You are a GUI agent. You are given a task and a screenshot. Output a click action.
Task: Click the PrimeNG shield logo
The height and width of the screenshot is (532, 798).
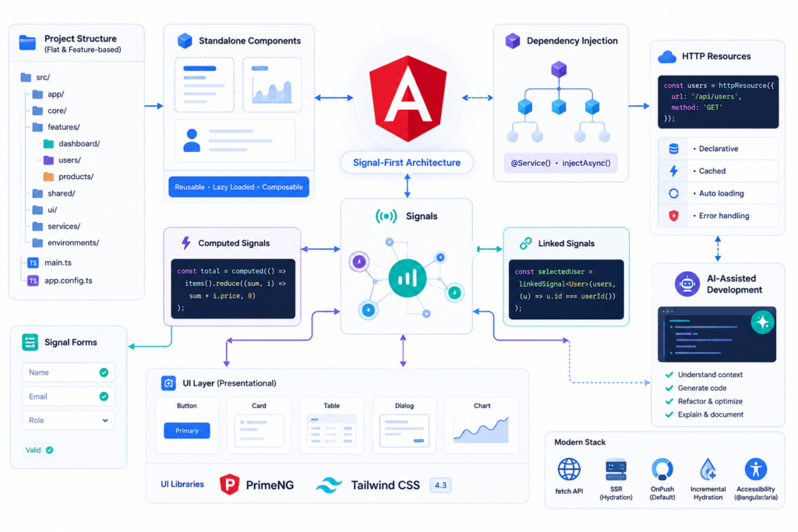pos(230,484)
